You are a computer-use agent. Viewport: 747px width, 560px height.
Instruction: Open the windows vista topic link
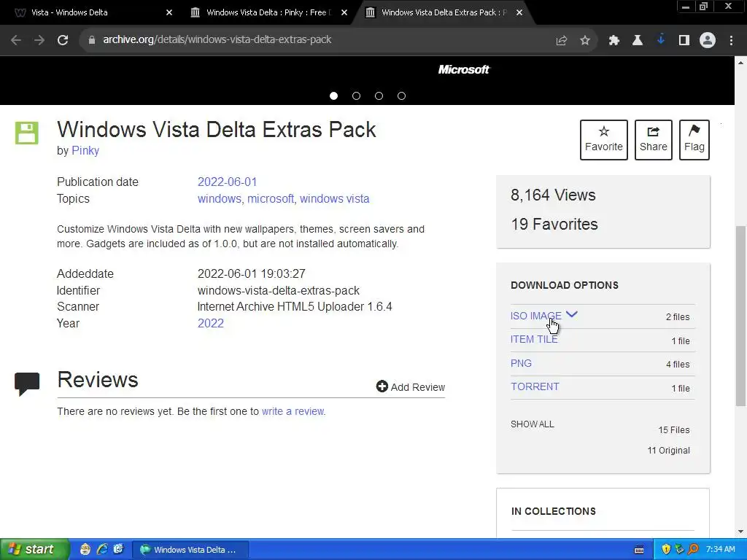click(x=334, y=198)
